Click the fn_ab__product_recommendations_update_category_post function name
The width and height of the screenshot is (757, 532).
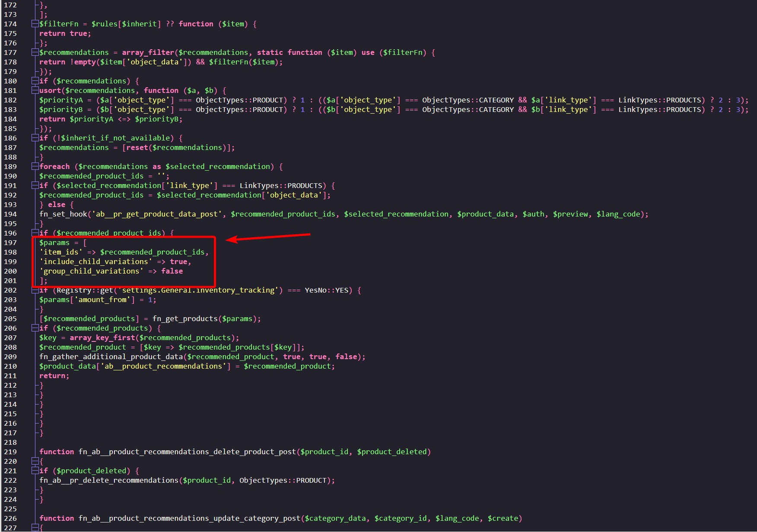point(189,519)
